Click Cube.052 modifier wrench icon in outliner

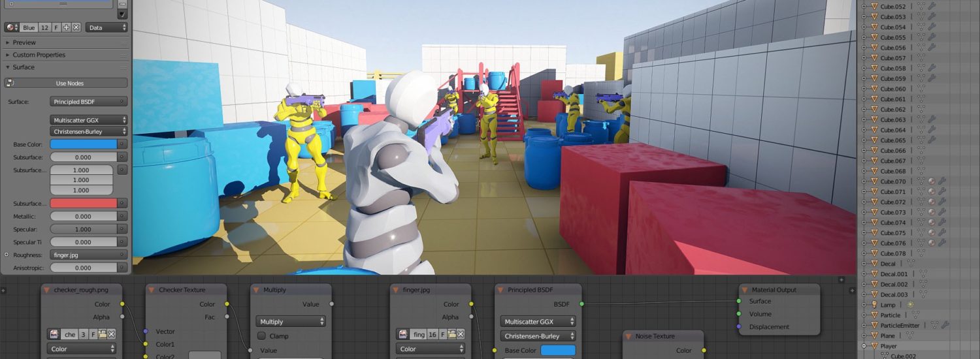click(932, 7)
